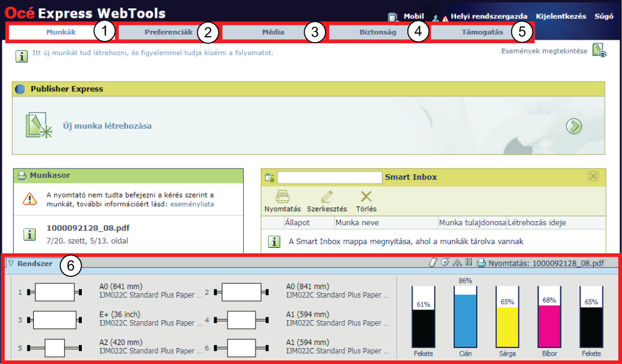Sort by Munka tulajdonosa column
The width and height of the screenshot is (622, 364).
[473, 222]
